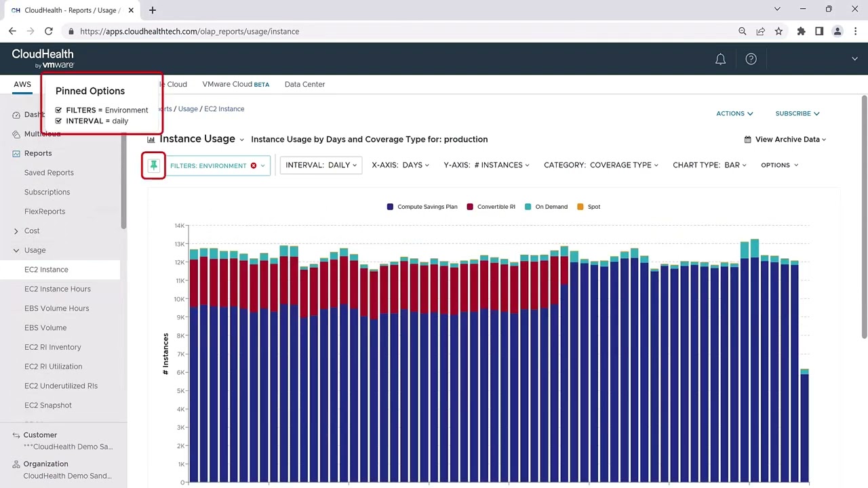Open a new browser tab
This screenshot has height=488, width=868.
(153, 10)
